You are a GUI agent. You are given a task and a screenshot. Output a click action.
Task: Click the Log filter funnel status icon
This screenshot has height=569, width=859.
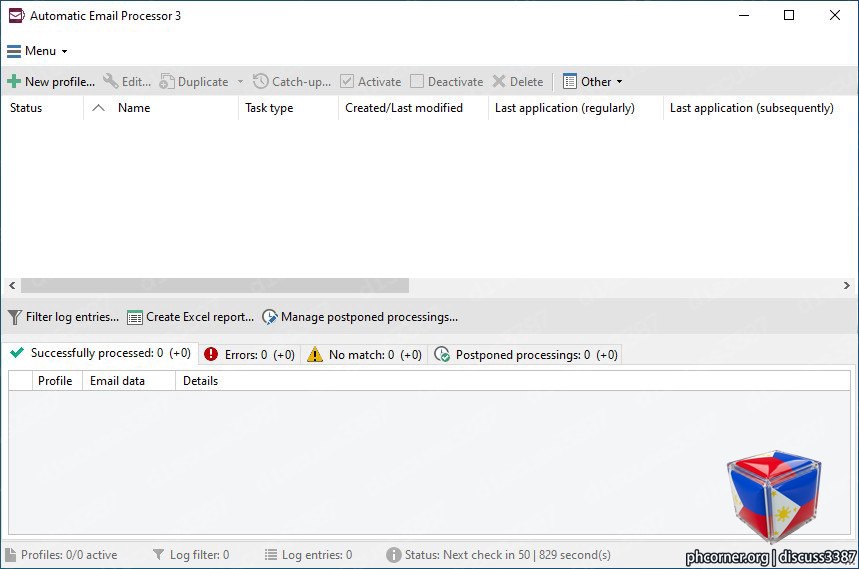click(158, 555)
